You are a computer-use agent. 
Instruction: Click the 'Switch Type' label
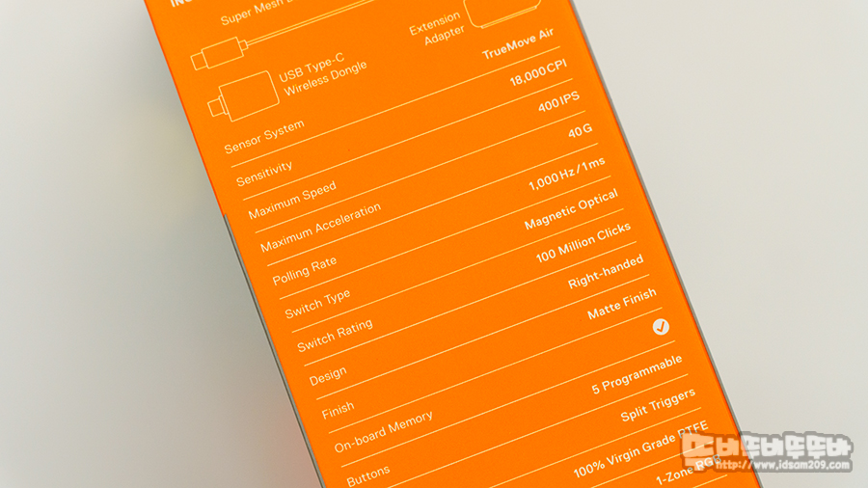[317, 305]
